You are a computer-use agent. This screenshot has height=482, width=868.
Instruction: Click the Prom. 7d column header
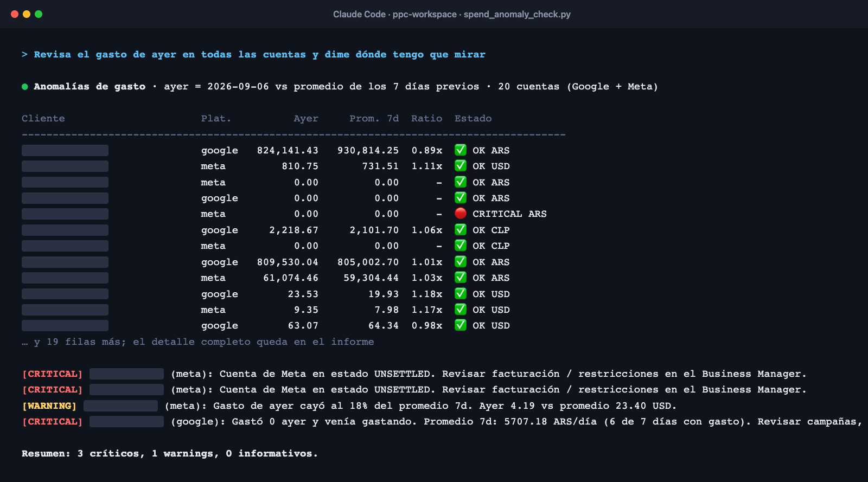[x=374, y=118]
